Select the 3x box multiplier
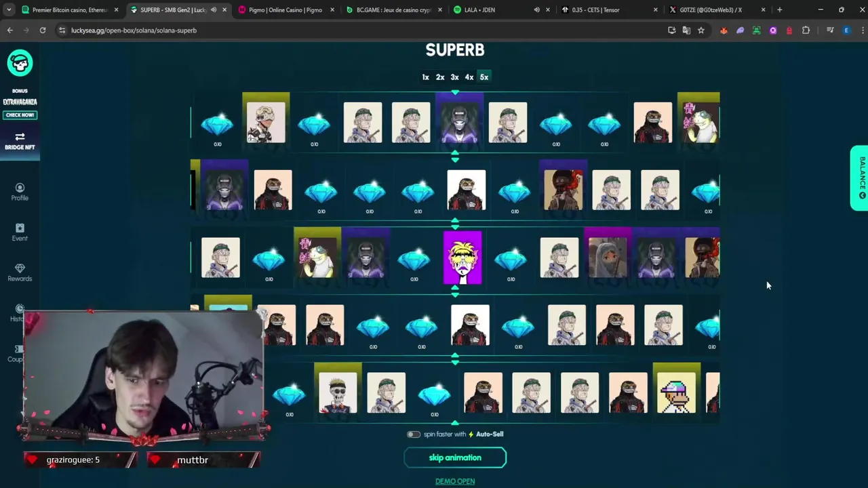This screenshot has height=488, width=868. [x=454, y=77]
